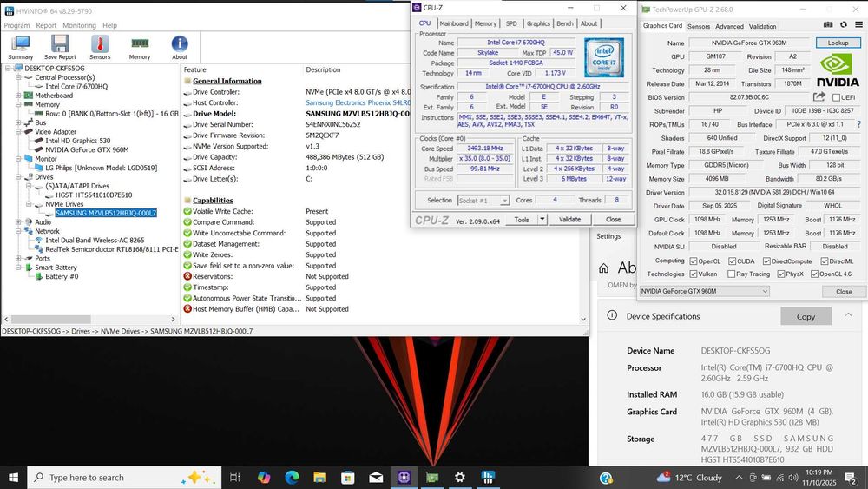Expand the Audio tree node
Image resolution: width=868 pixels, height=489 pixels.
pos(18,222)
